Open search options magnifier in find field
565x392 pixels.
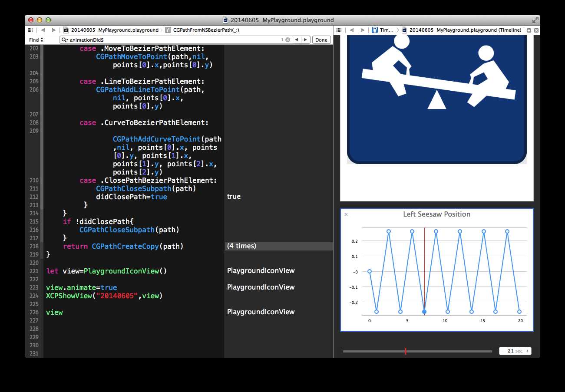tap(65, 40)
